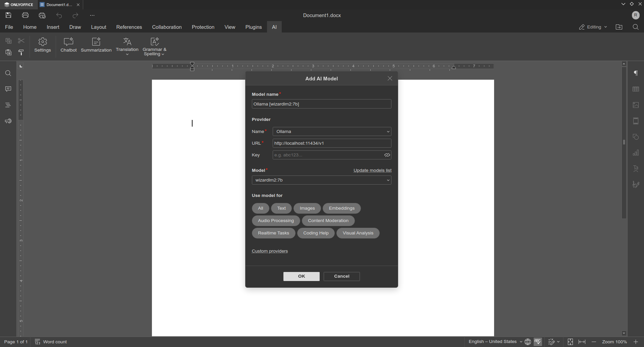Click the Summarization icon
644x347 pixels.
click(x=96, y=45)
